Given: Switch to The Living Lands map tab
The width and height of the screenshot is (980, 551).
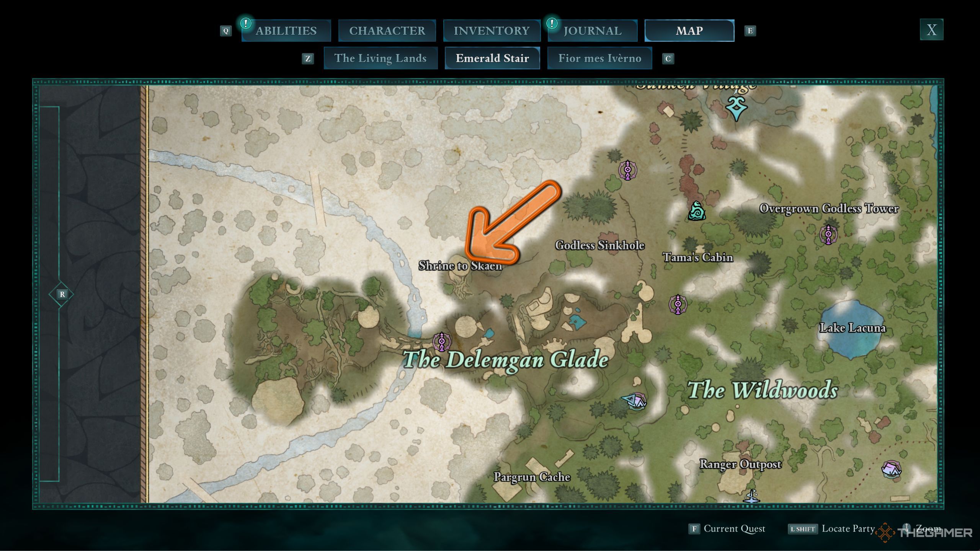Looking at the screenshot, I should [x=380, y=58].
